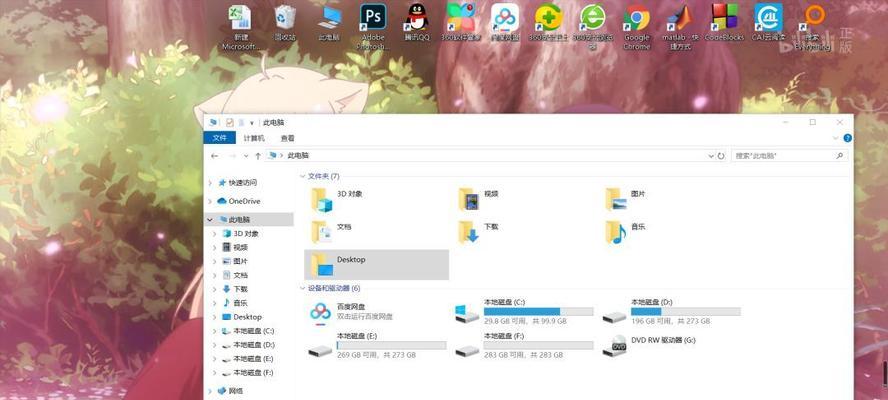
Task: Go forward with Explorer's forward arrow
Action: click(232, 155)
